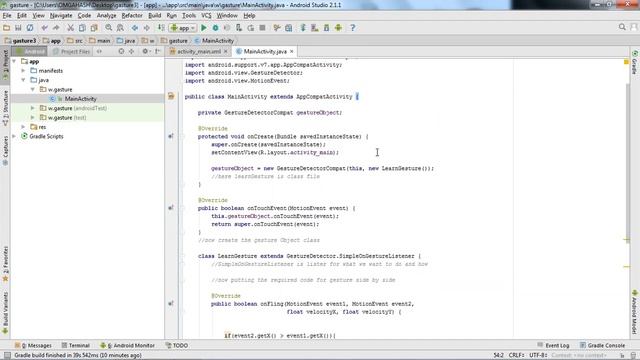Expand the Gradle Scripts node arrow
Image resolution: width=640 pixels, height=360 pixels.
(14, 136)
